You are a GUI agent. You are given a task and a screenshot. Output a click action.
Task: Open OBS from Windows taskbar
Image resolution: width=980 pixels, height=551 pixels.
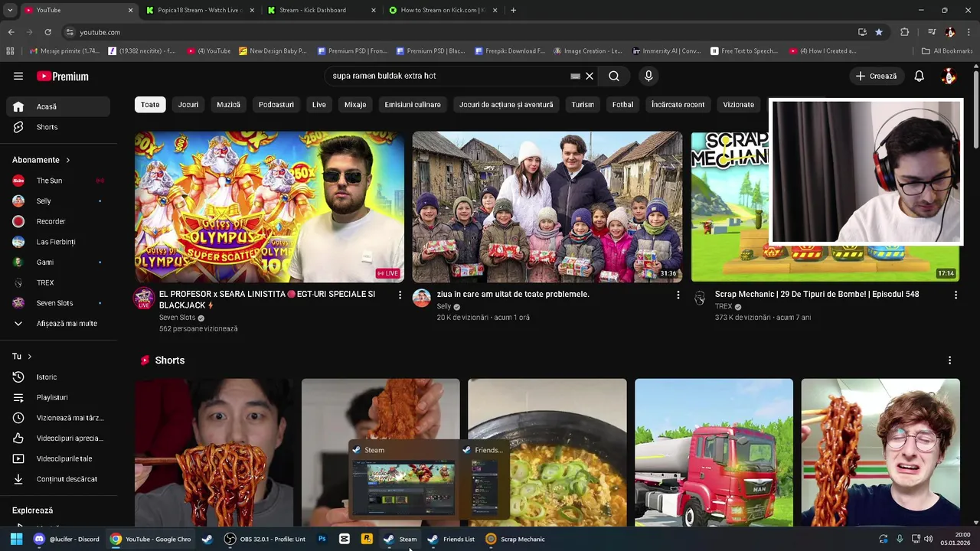[265, 539]
